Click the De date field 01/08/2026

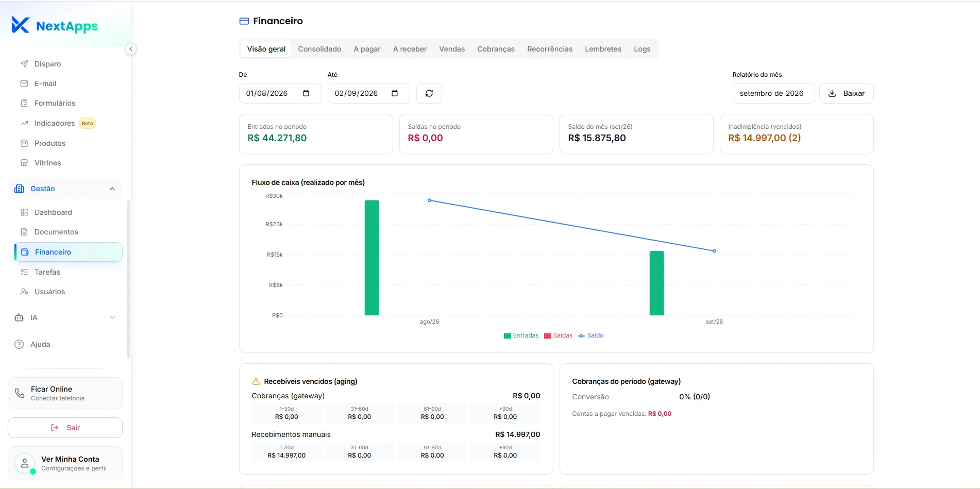coord(280,93)
